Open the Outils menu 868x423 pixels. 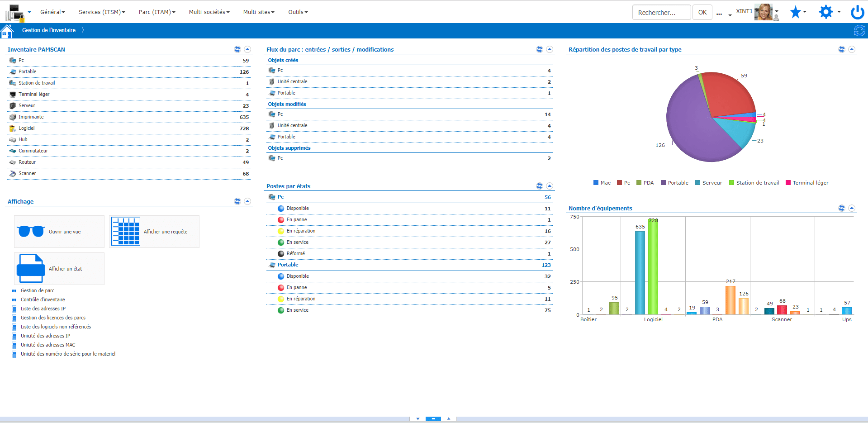click(x=298, y=12)
